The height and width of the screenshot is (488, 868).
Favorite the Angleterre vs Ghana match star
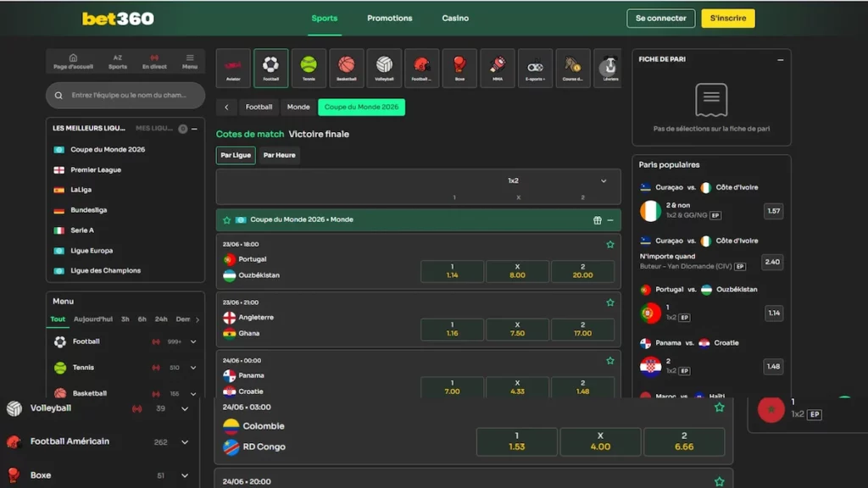point(610,302)
